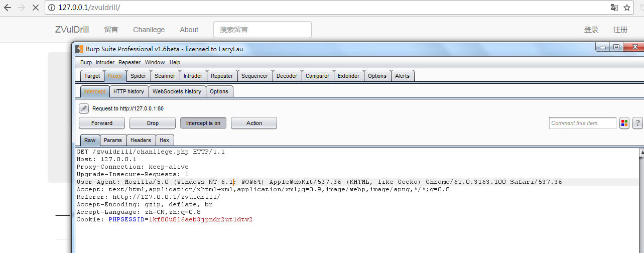This screenshot has width=644, height=253.
Task: Open the Repeater menu in menu bar
Action: point(130,62)
